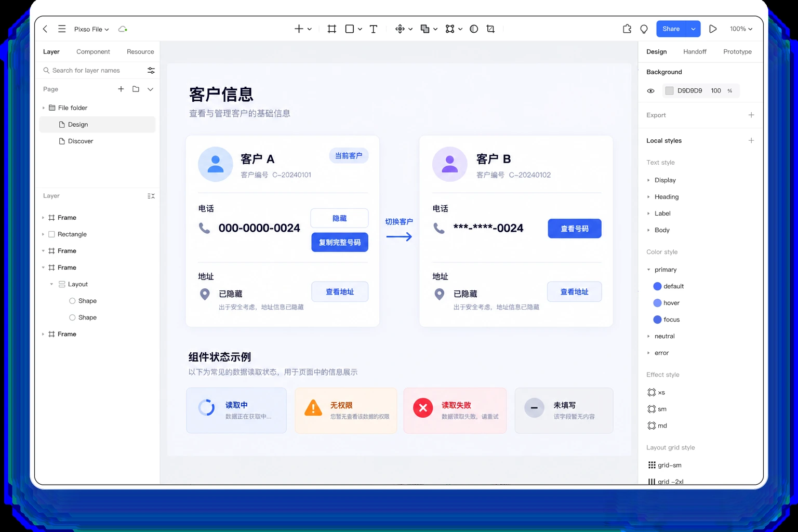Open the plugins puzzle icon
The width and height of the screenshot is (798, 532).
click(x=627, y=29)
